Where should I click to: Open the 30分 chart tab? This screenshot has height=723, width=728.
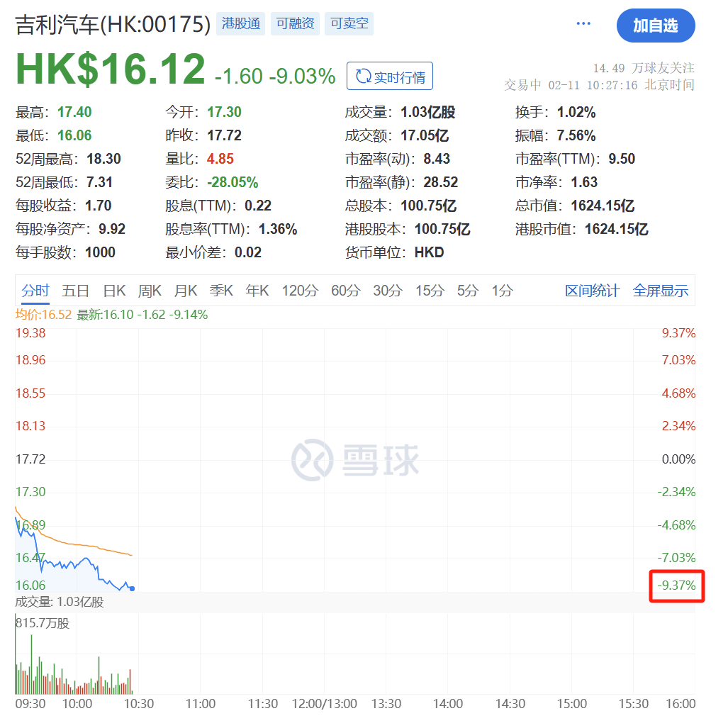[388, 291]
